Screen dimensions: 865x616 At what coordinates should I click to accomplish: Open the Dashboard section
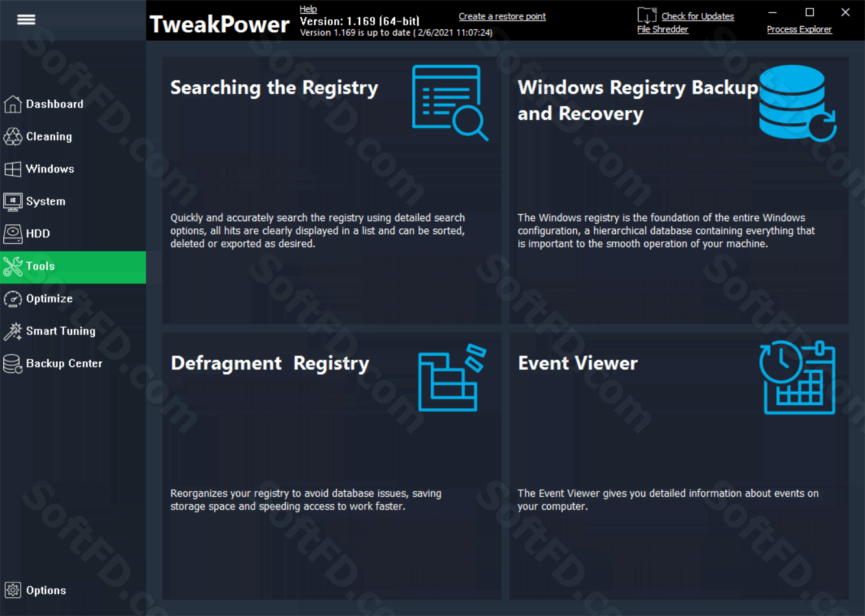point(55,104)
